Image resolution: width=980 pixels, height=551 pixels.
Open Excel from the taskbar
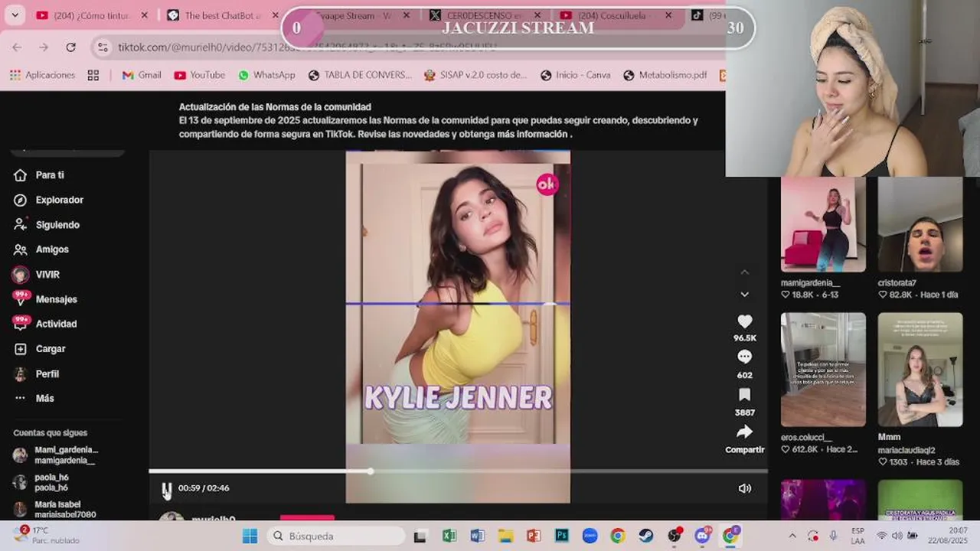coord(449,536)
